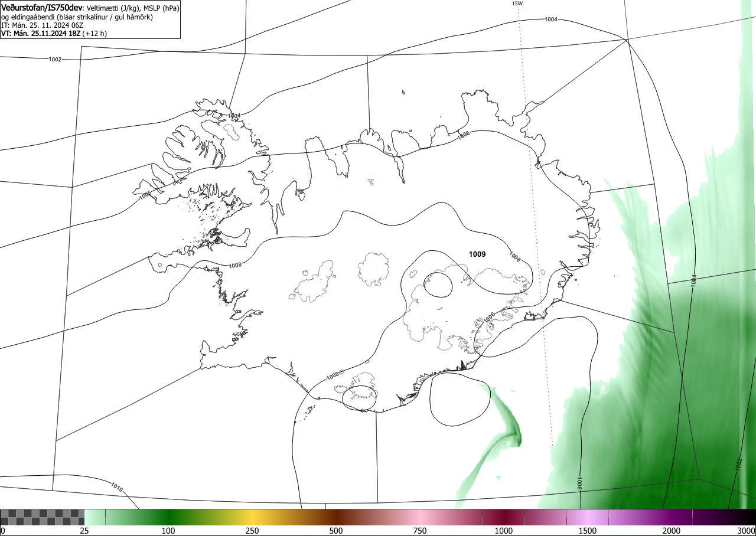Click the "1500" value on the color scale
The height and width of the screenshot is (536, 756).
click(x=588, y=531)
